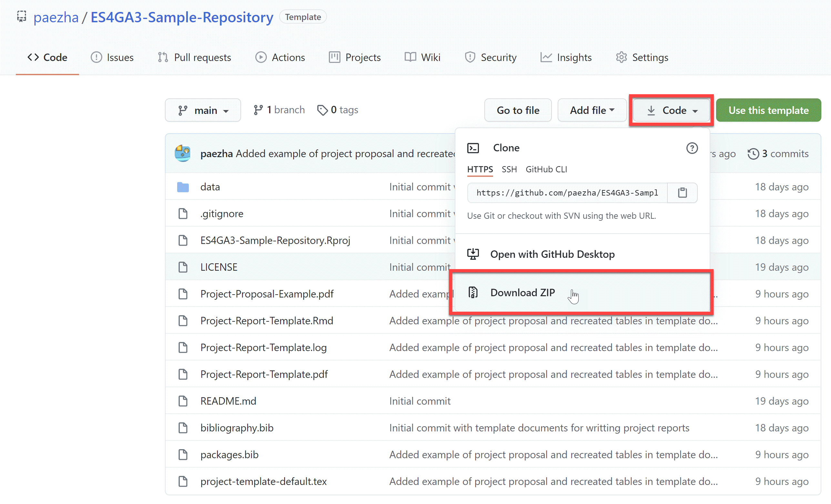
Task: Switch to the SSH clone tab
Action: [509, 169]
